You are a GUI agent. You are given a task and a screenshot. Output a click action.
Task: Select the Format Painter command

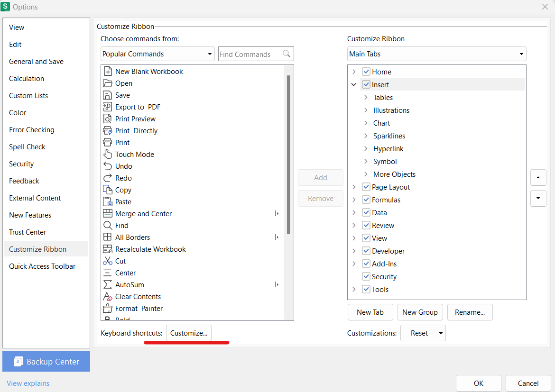(x=139, y=308)
